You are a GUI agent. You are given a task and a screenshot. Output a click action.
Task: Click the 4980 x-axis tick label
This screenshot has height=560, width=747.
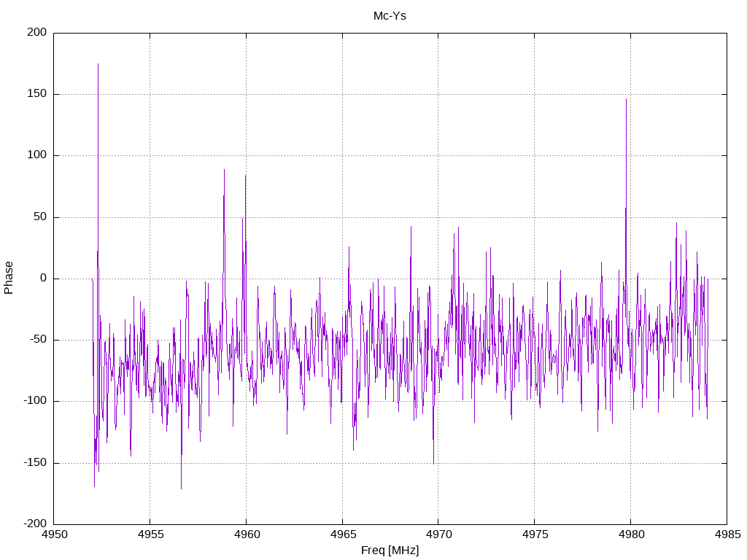(631, 534)
